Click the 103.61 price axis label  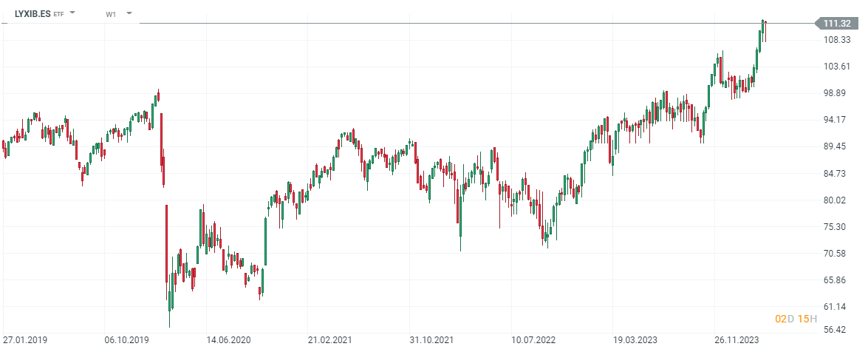838,67
